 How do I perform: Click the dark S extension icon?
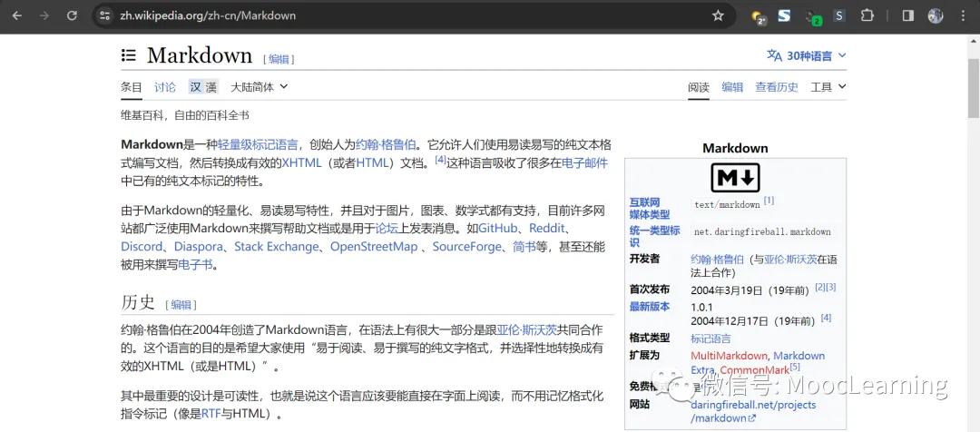(x=839, y=15)
